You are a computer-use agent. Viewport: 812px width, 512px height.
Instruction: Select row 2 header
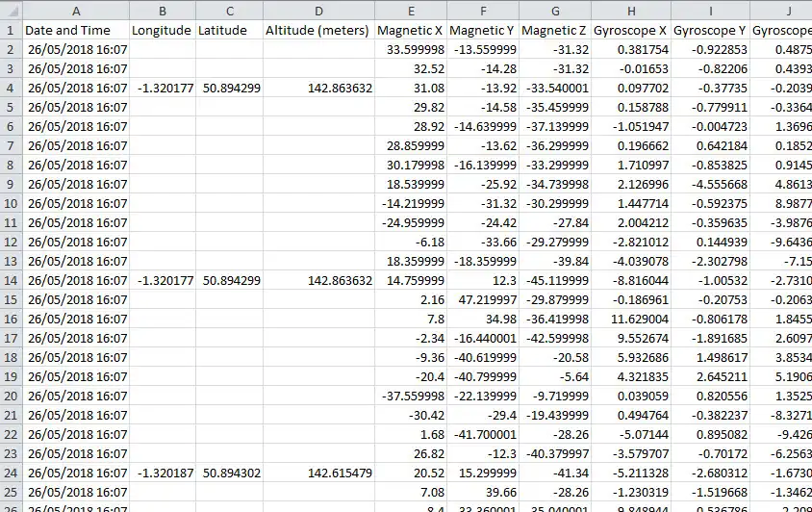(x=11, y=49)
